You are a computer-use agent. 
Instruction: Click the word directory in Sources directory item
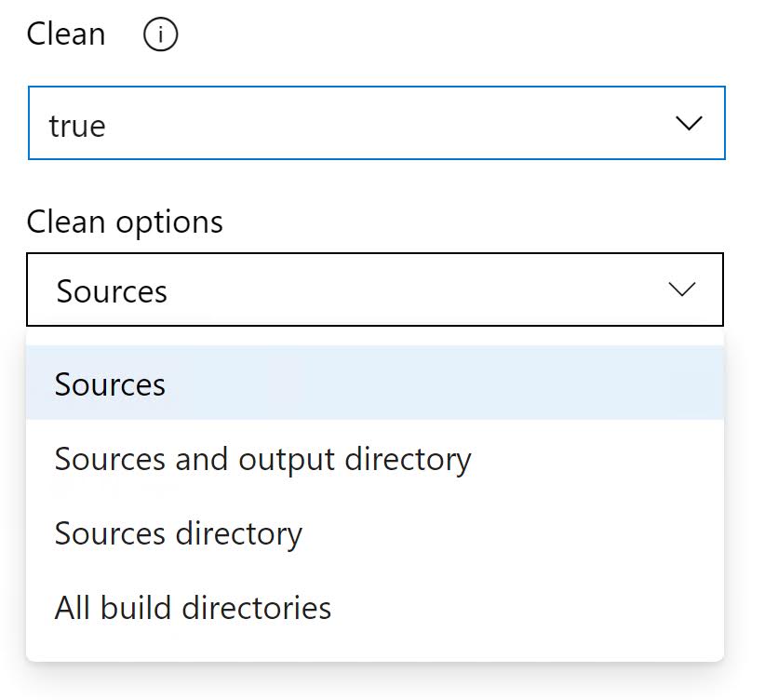tap(245, 533)
